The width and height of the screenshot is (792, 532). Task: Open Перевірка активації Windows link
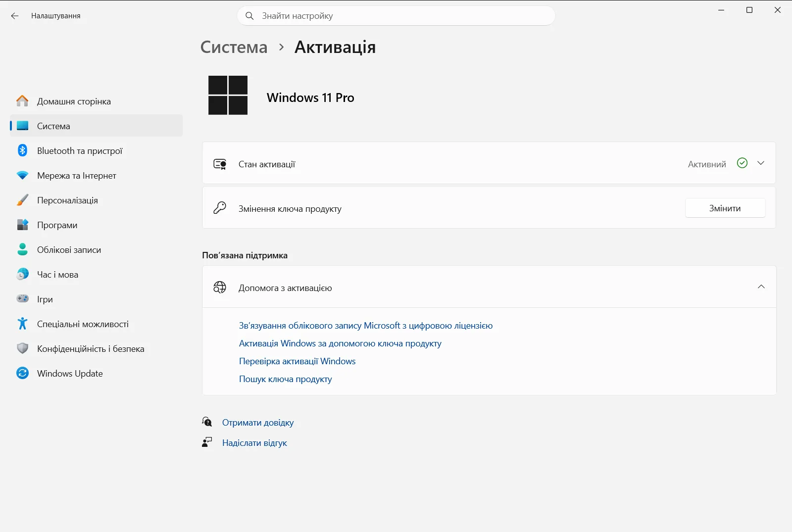click(x=297, y=361)
